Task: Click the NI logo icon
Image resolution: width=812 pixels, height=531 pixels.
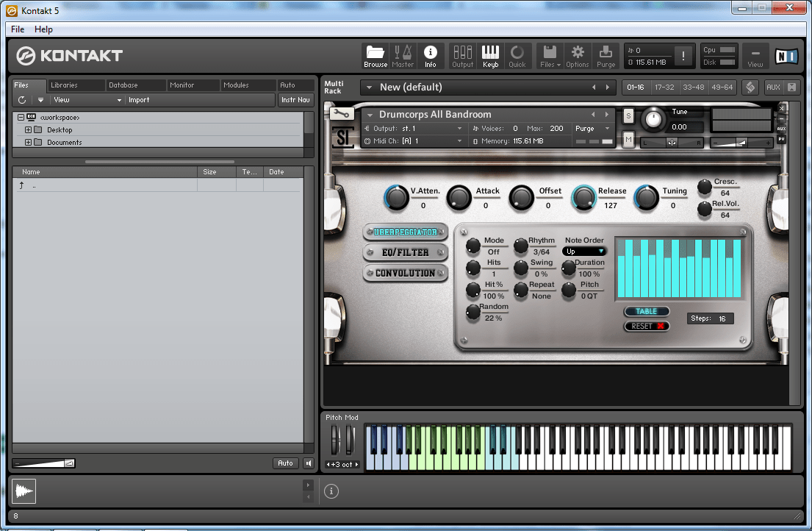Action: tap(786, 56)
